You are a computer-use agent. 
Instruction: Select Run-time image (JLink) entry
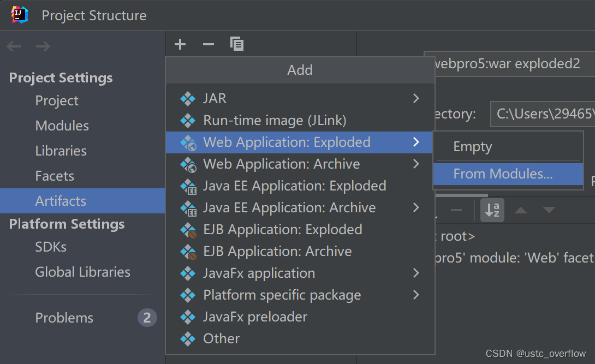pyautogui.click(x=275, y=120)
